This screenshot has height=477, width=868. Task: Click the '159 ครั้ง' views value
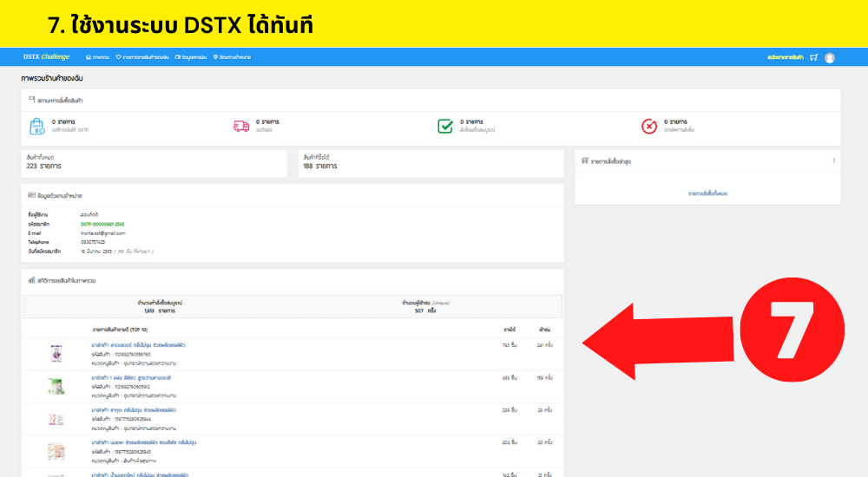click(x=545, y=377)
